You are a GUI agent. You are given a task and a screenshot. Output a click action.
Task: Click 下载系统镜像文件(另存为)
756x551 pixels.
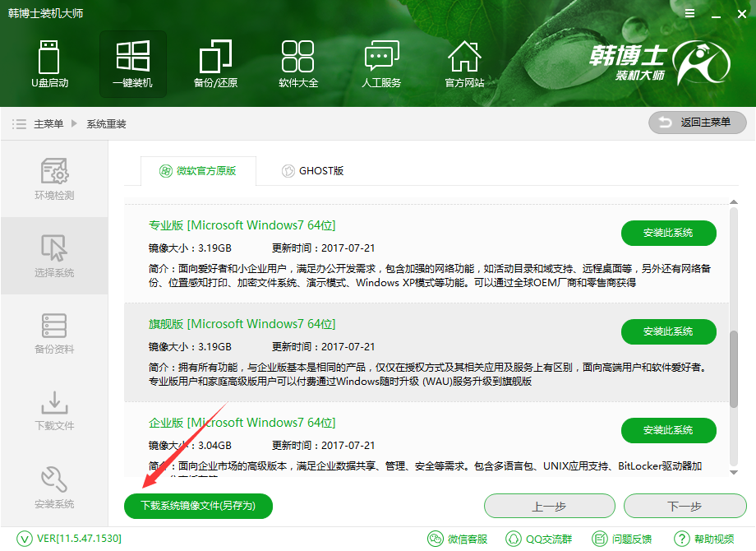tap(197, 506)
